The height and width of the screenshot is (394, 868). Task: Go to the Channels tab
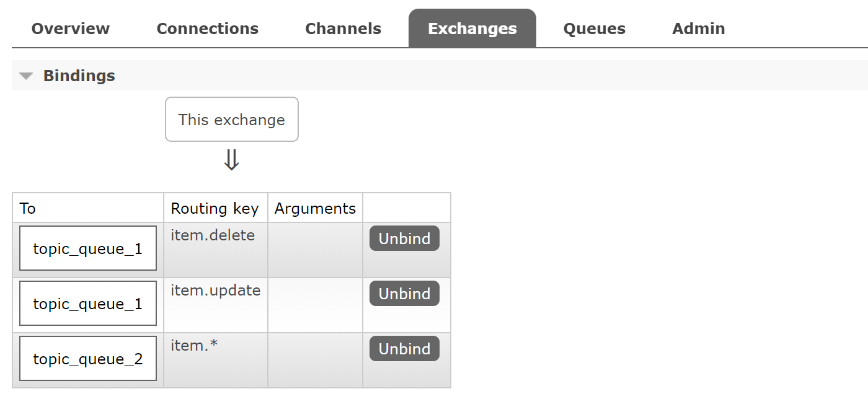point(343,28)
